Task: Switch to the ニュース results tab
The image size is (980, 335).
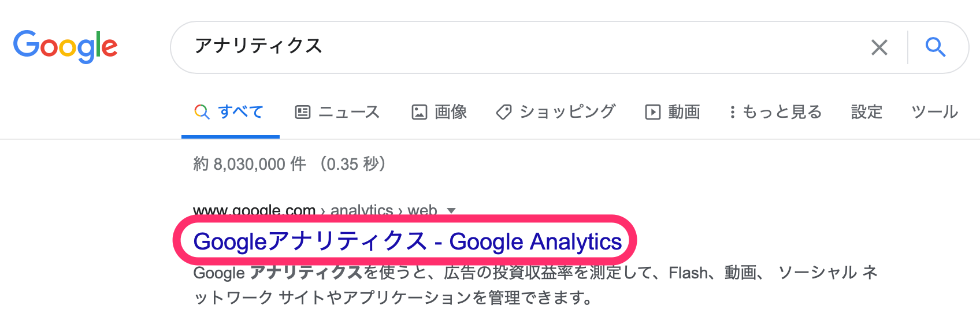Action: coord(348,112)
